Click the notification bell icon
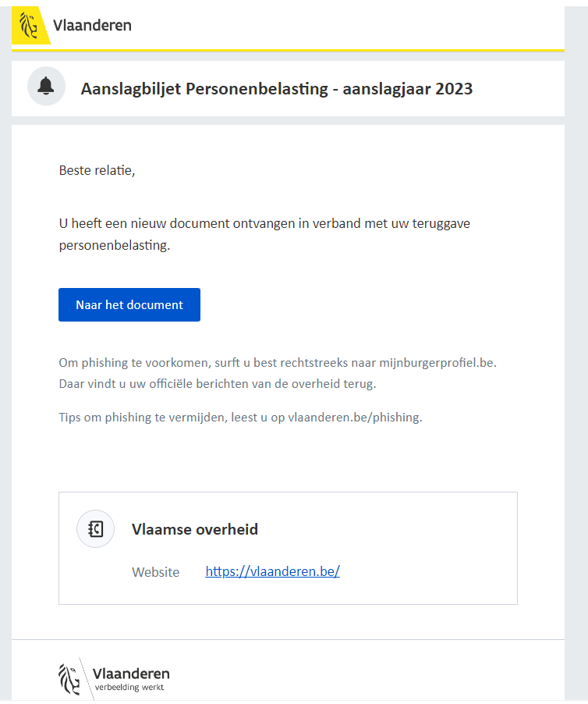Screen dimensions: 588x704 click(x=46, y=86)
